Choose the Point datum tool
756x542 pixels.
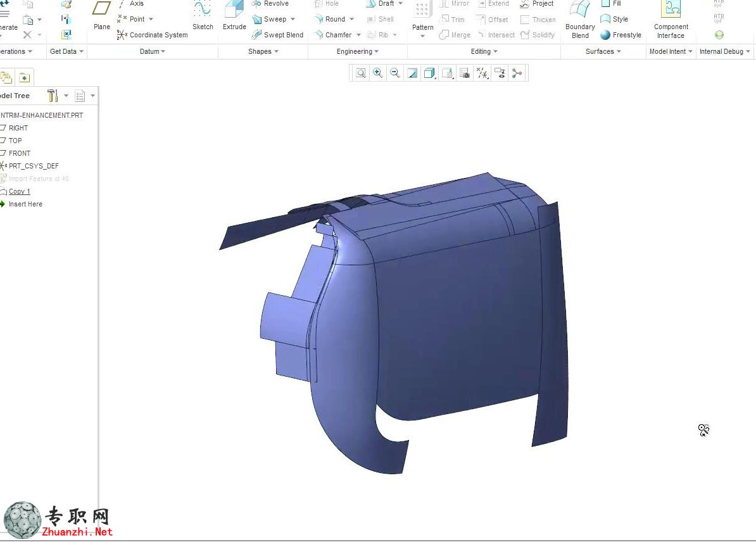click(x=130, y=19)
